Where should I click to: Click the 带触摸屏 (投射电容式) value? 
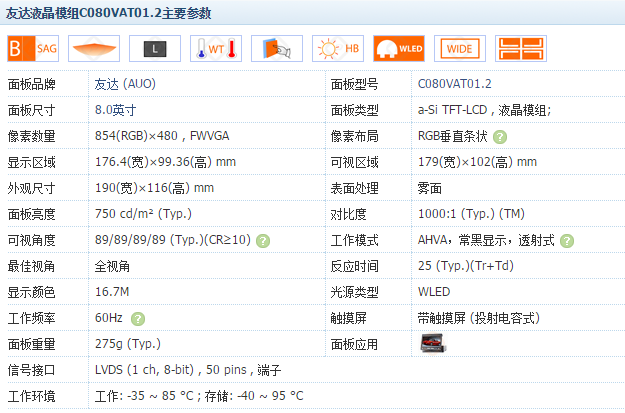point(479,318)
